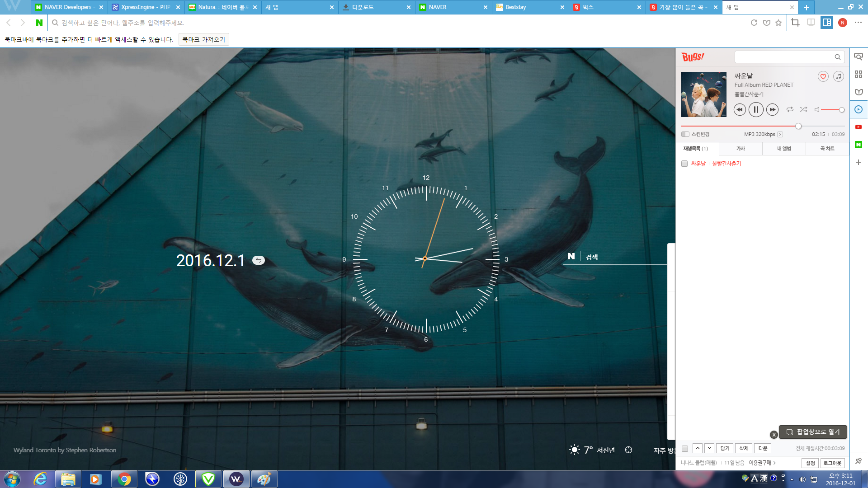Open the red N profile icon
Screen dimensions: 868x488
(842, 23)
